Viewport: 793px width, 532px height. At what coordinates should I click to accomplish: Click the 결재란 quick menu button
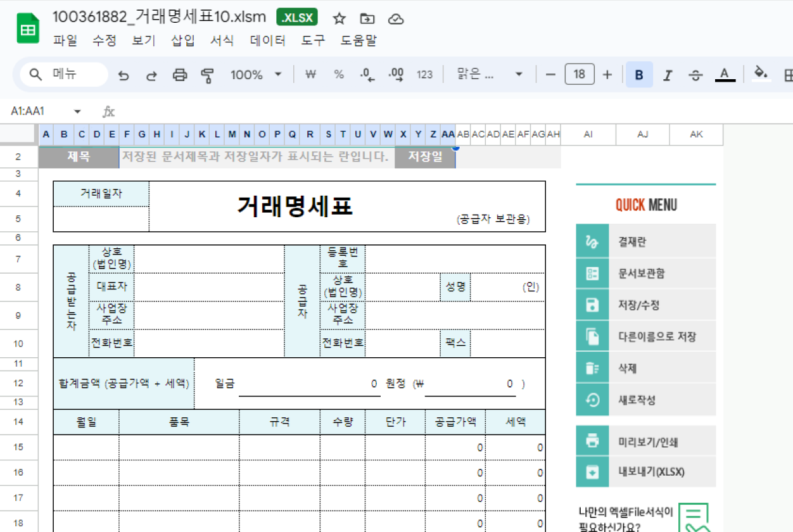click(x=646, y=242)
